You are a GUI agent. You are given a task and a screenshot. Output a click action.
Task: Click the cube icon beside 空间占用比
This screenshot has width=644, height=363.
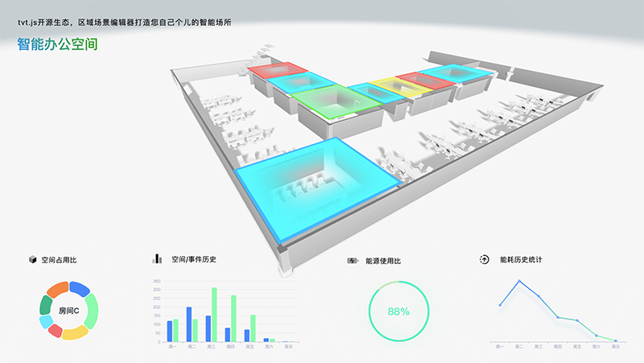33,259
